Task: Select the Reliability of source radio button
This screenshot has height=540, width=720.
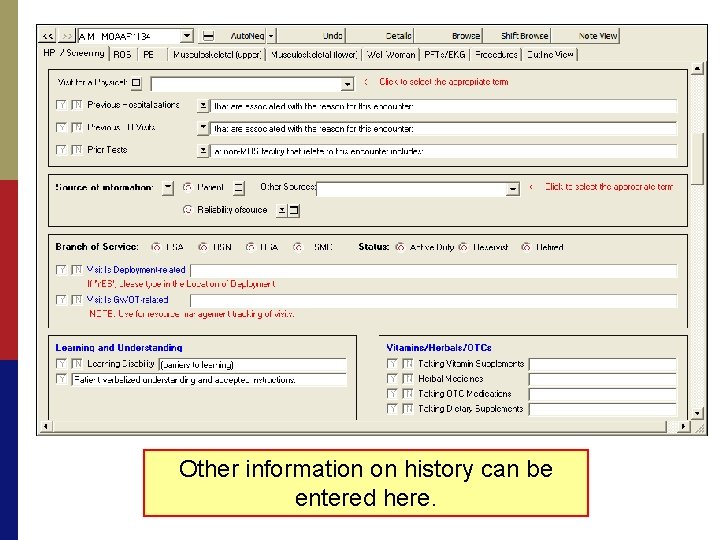Action: (x=187, y=209)
